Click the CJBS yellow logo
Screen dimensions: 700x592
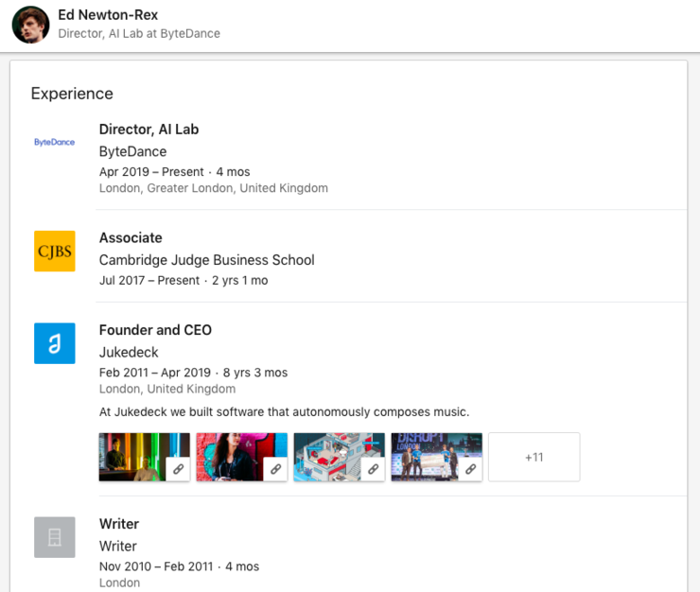click(x=55, y=251)
